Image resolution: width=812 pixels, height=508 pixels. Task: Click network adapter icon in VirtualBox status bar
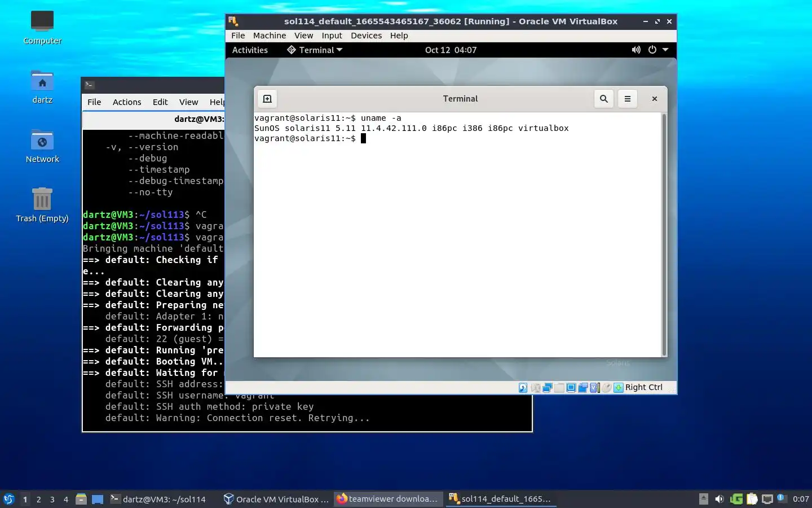tap(547, 388)
